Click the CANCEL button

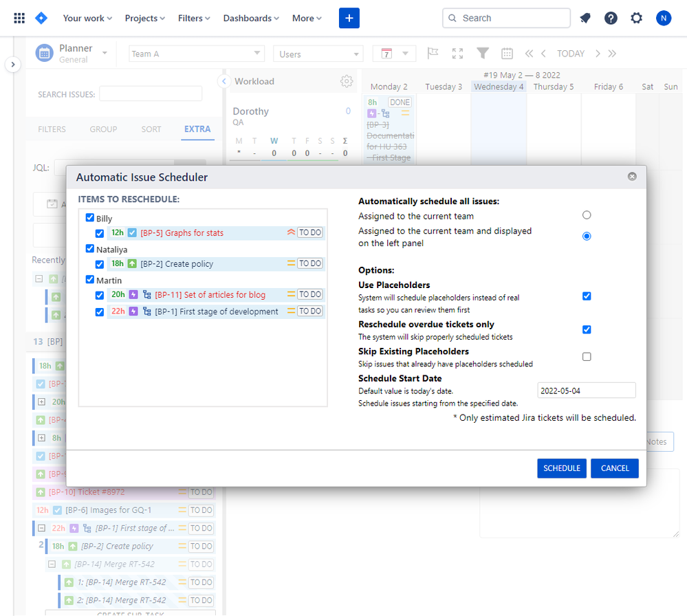pos(614,468)
